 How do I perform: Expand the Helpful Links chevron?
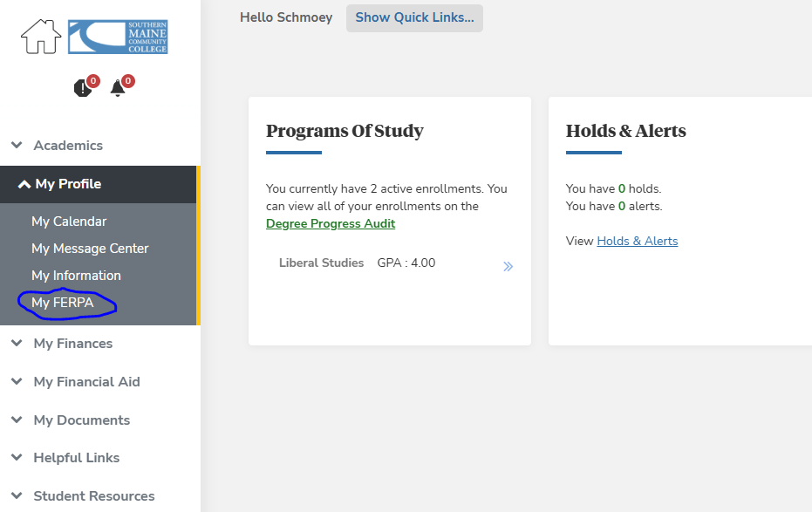coord(17,457)
